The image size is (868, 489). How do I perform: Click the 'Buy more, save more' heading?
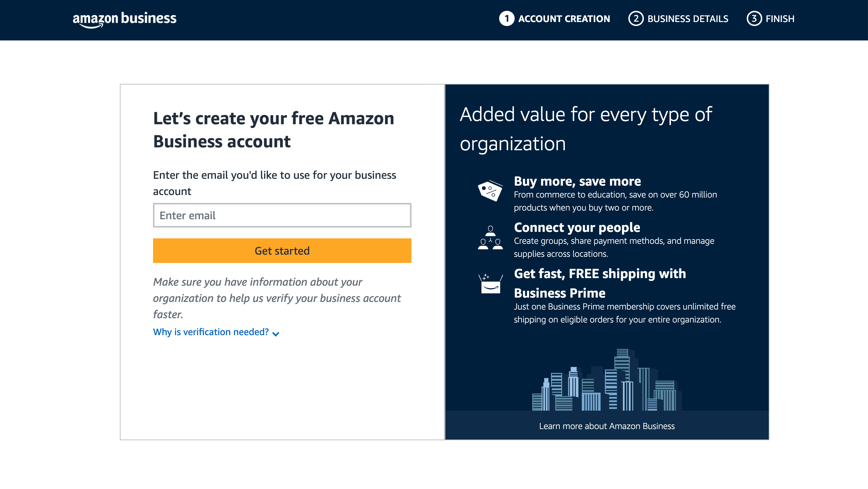tap(577, 181)
